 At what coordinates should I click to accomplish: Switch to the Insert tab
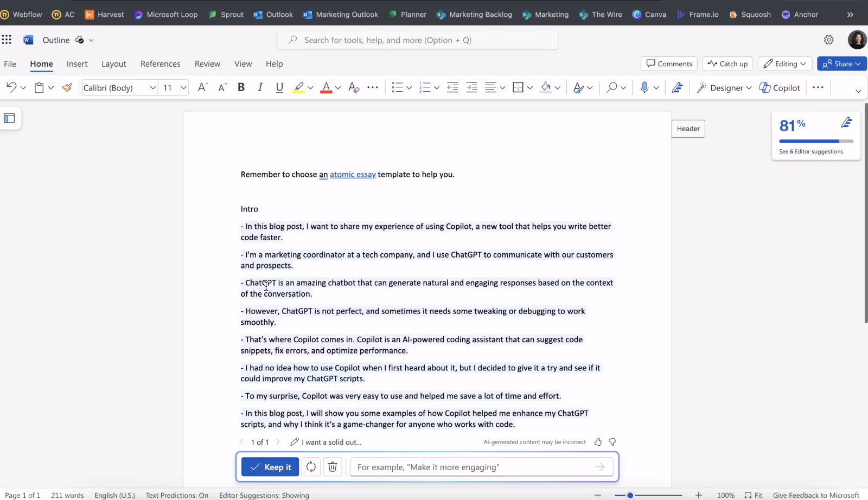77,63
